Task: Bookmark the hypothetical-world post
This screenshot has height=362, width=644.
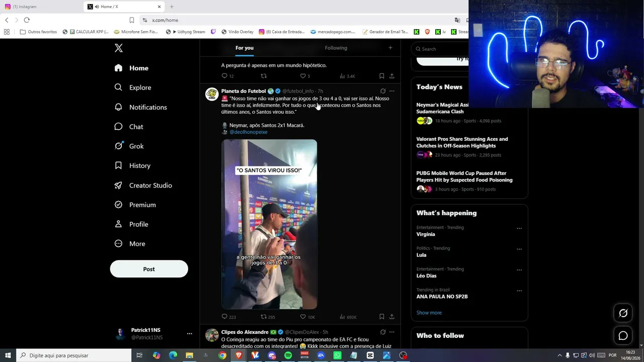Action: click(382, 76)
